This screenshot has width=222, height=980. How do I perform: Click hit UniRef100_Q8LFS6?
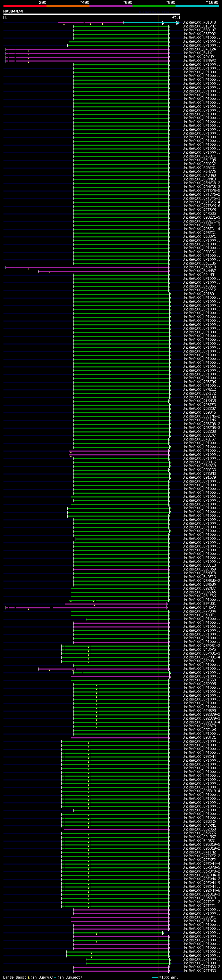click(199, 596)
